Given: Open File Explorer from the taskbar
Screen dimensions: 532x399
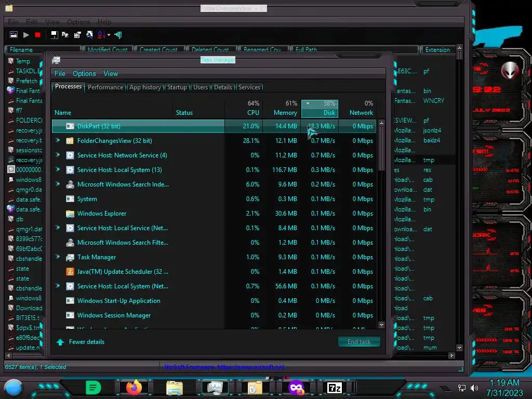Looking at the screenshot, I should click(175, 388).
